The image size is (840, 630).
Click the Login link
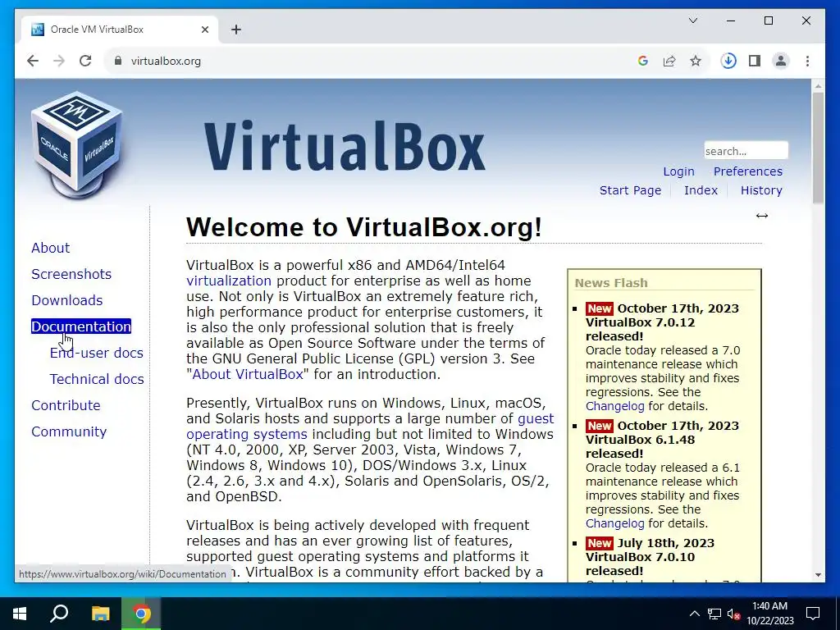[x=678, y=171]
